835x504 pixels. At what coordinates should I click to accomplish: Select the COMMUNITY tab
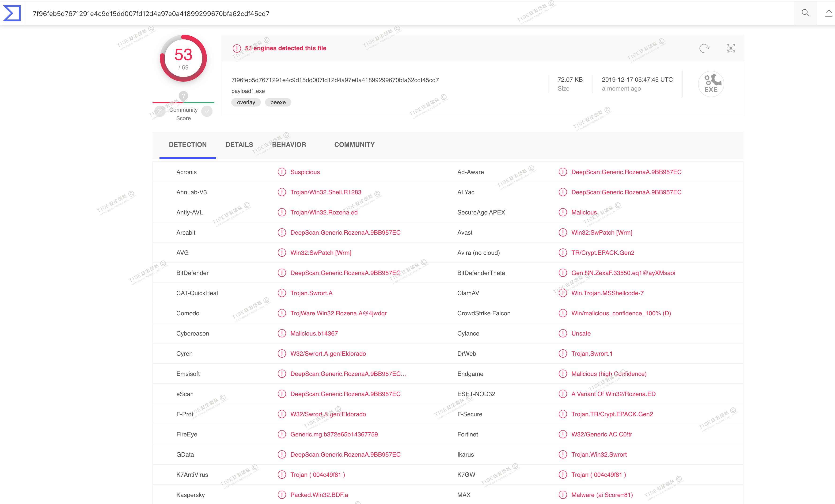pos(354,145)
